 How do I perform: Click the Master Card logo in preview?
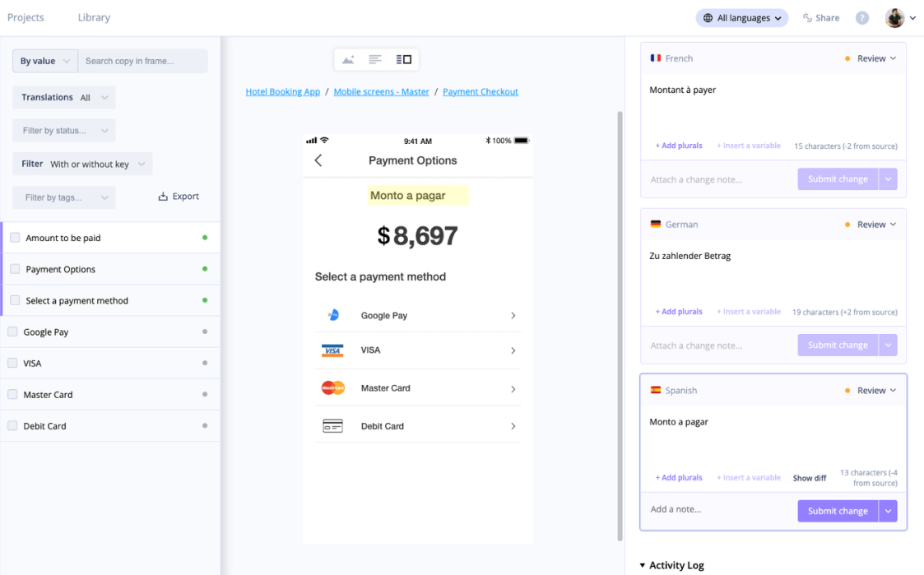point(333,387)
